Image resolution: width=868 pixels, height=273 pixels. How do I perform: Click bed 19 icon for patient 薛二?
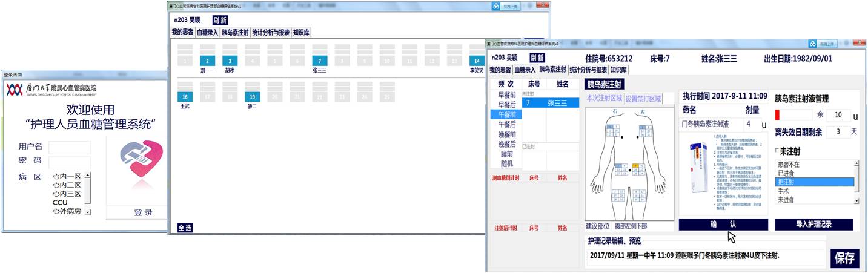(252, 97)
